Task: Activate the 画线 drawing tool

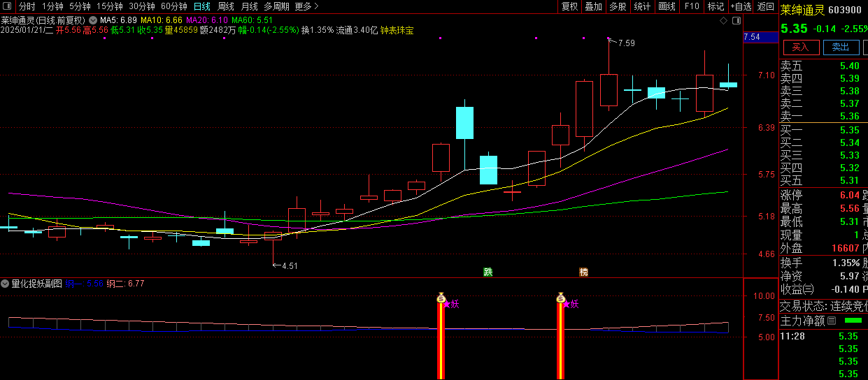Action: pos(667,6)
